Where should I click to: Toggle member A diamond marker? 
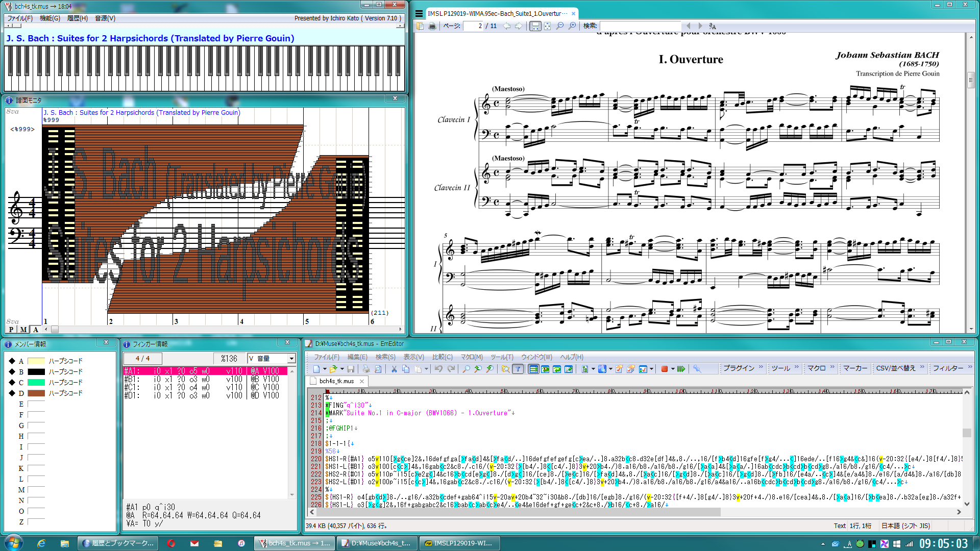12,361
